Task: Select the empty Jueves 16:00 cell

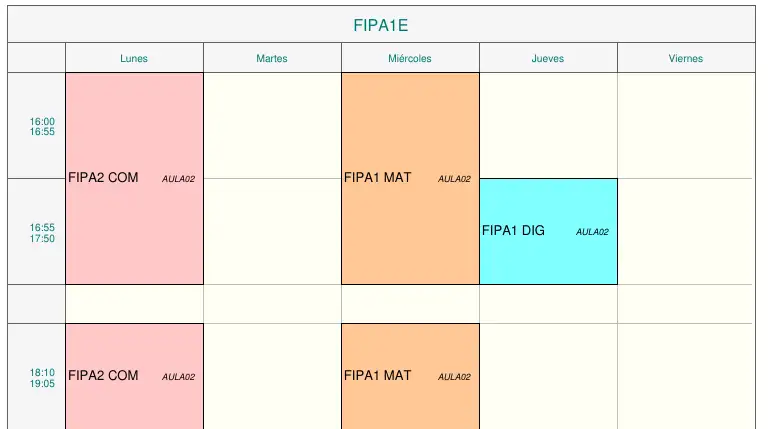Action: click(548, 126)
